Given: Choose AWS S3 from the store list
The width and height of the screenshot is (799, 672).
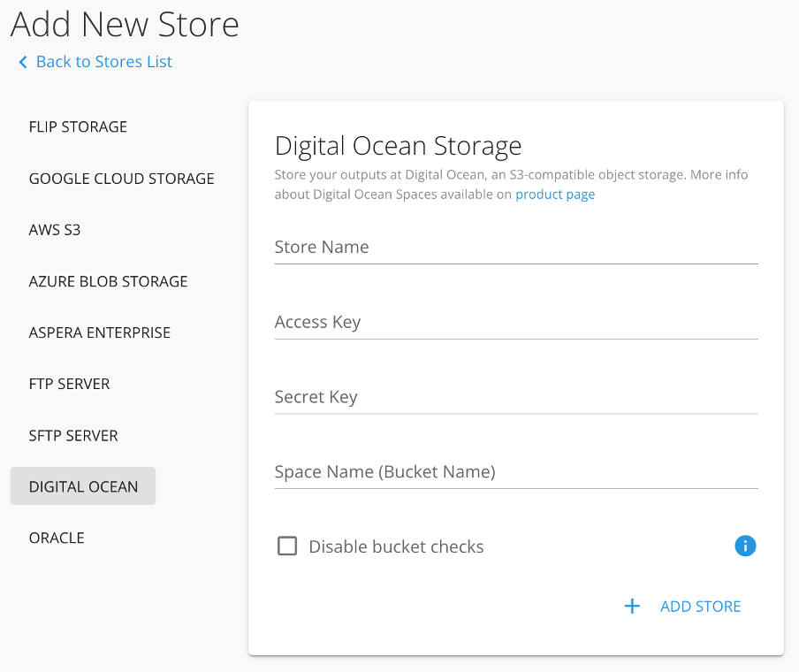Looking at the screenshot, I should pos(55,230).
